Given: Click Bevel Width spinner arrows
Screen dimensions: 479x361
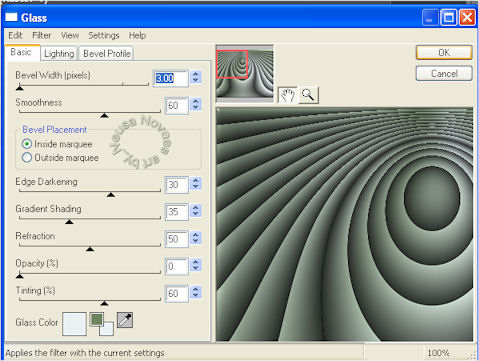Looking at the screenshot, I should click(196, 77).
